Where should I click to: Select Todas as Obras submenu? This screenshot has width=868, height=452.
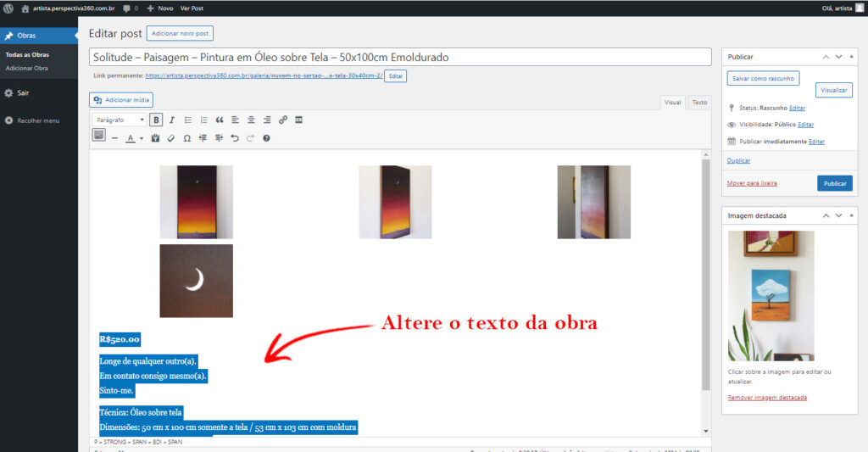(x=27, y=55)
